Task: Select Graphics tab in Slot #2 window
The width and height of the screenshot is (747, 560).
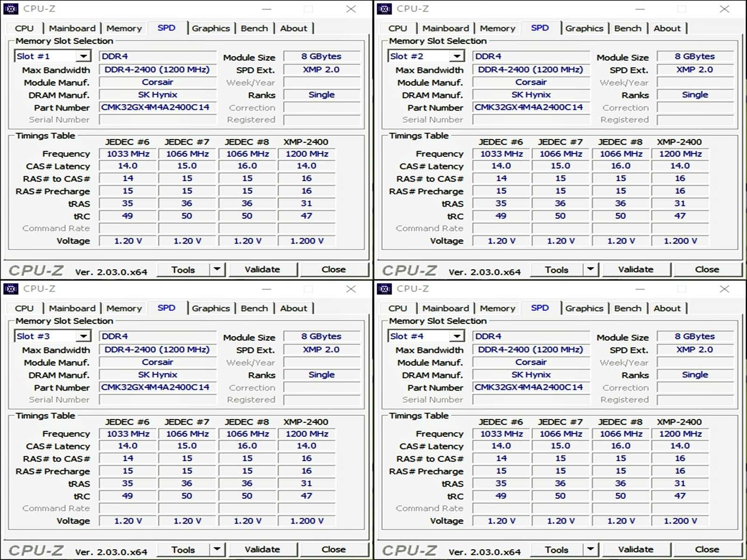Action: click(584, 28)
